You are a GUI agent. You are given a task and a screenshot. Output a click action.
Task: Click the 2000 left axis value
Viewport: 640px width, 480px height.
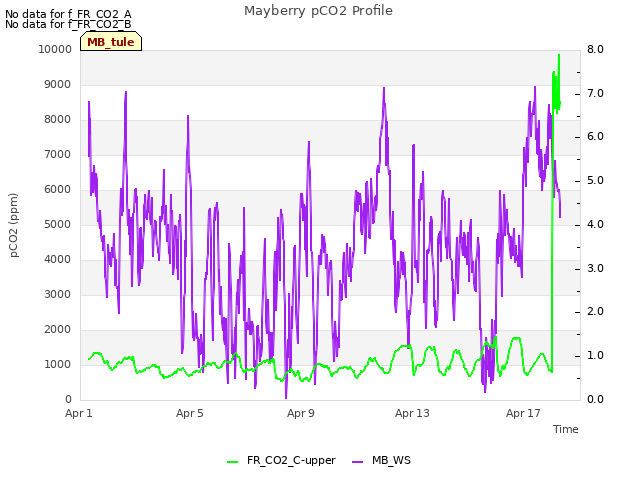pyautogui.click(x=58, y=330)
